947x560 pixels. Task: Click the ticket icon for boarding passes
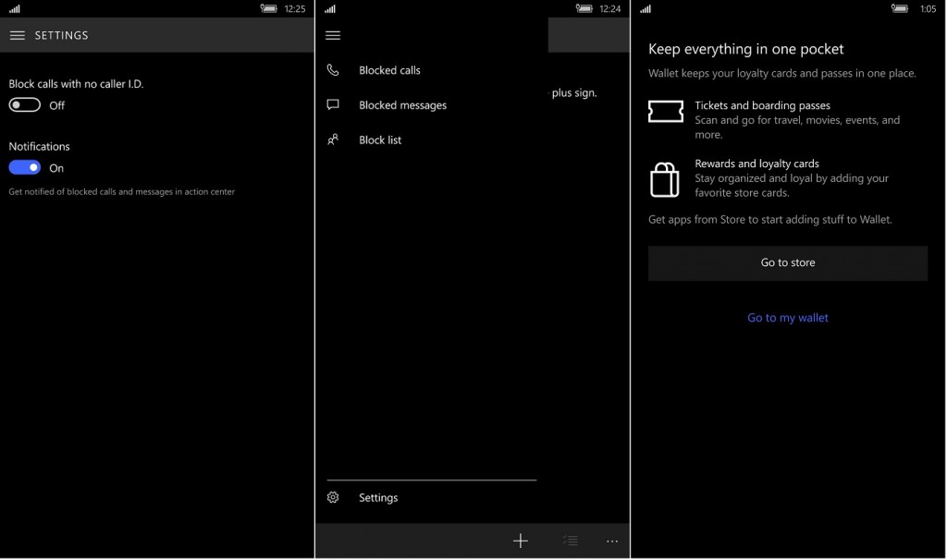pos(666,112)
